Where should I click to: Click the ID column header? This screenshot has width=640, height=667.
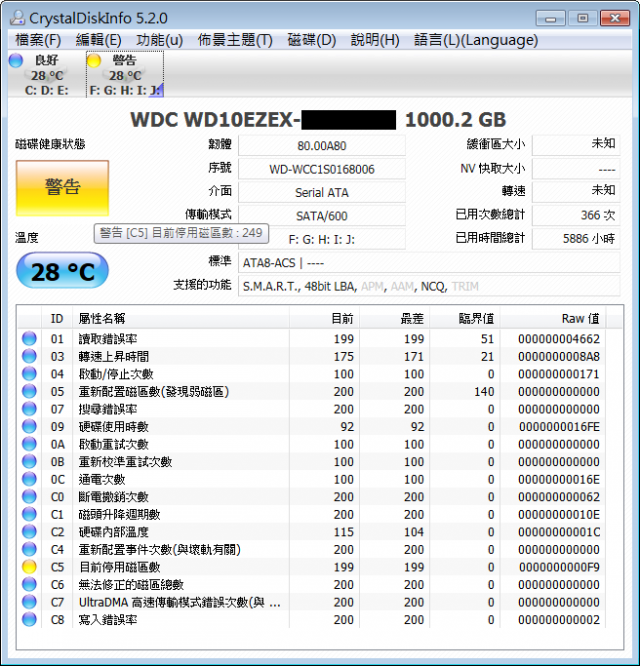pyautogui.click(x=57, y=319)
